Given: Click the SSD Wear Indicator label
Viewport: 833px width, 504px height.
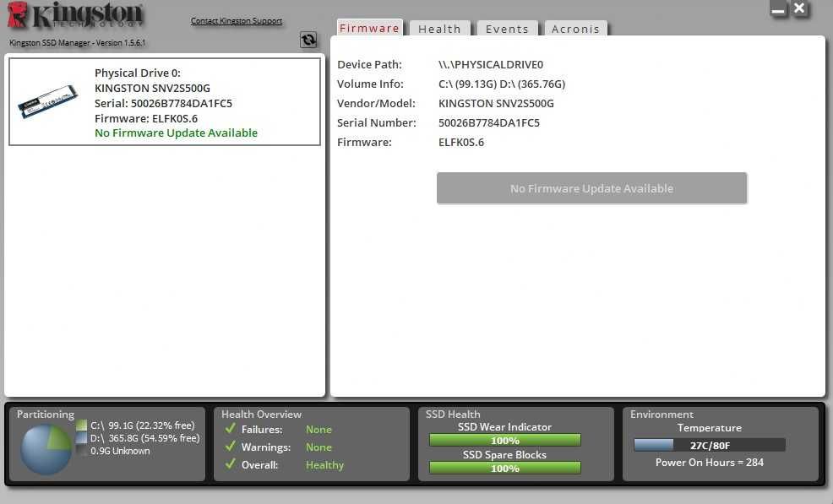Looking at the screenshot, I should click(x=504, y=427).
